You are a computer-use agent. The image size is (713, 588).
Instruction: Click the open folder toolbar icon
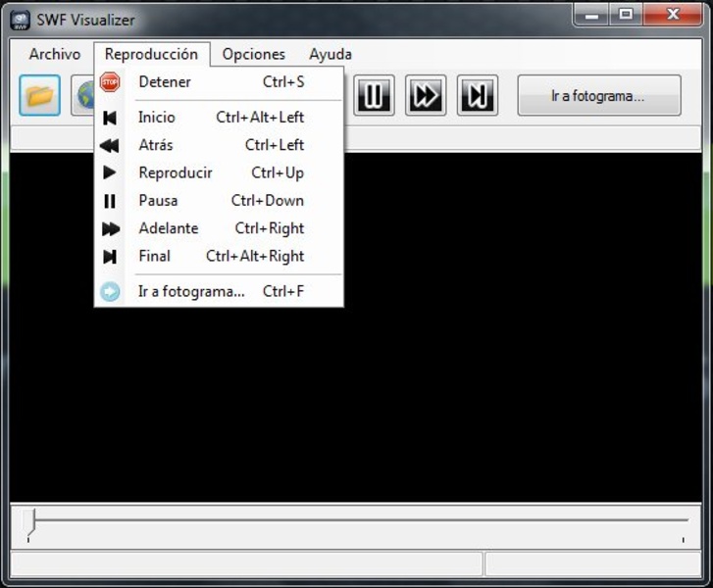[39, 95]
